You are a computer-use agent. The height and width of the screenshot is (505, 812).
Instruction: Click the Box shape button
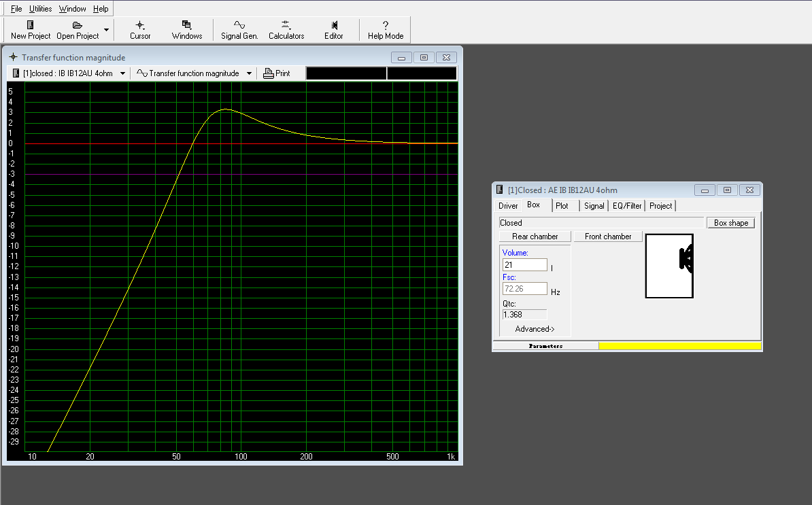point(730,223)
